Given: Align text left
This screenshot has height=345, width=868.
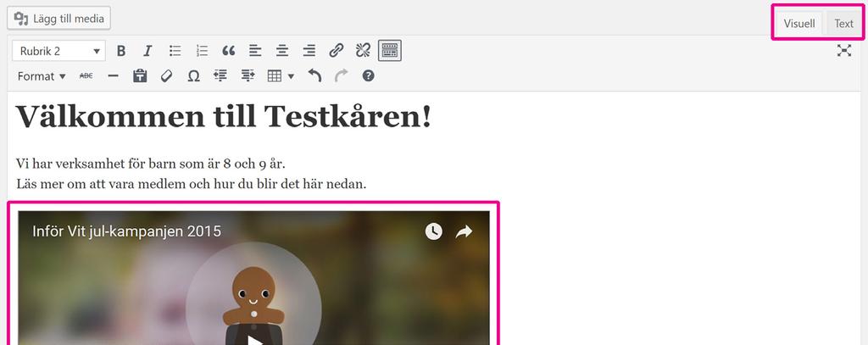Looking at the screenshot, I should coord(255,51).
